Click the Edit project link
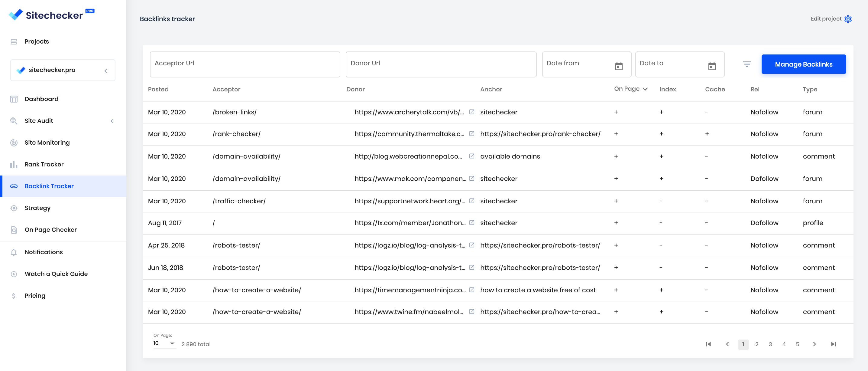The height and width of the screenshot is (371, 868). tap(826, 19)
